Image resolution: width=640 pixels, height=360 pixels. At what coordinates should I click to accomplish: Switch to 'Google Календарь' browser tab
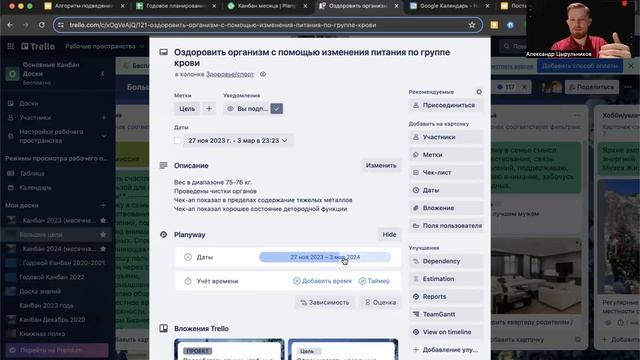[x=449, y=6]
